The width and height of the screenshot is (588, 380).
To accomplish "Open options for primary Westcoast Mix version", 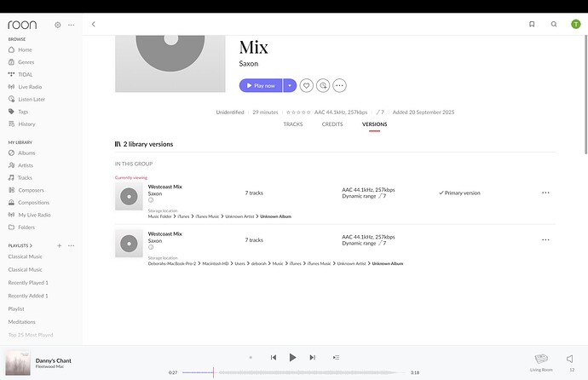I will pos(545,193).
